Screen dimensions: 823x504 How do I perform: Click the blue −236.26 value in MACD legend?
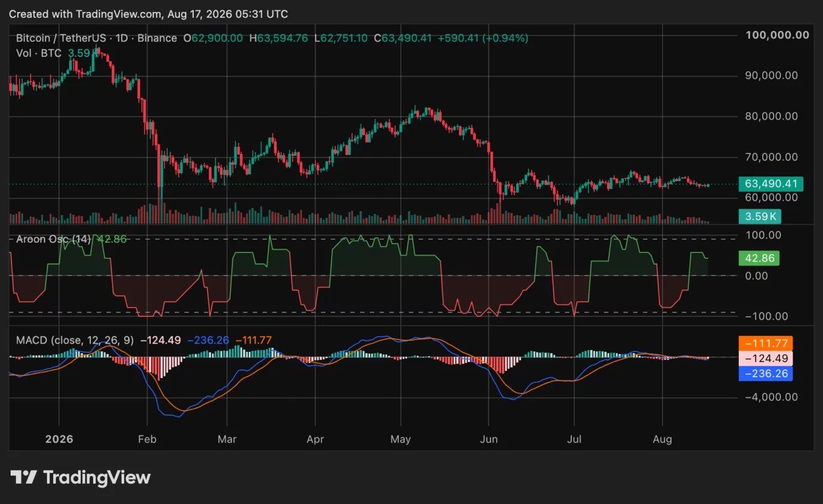[x=209, y=341]
